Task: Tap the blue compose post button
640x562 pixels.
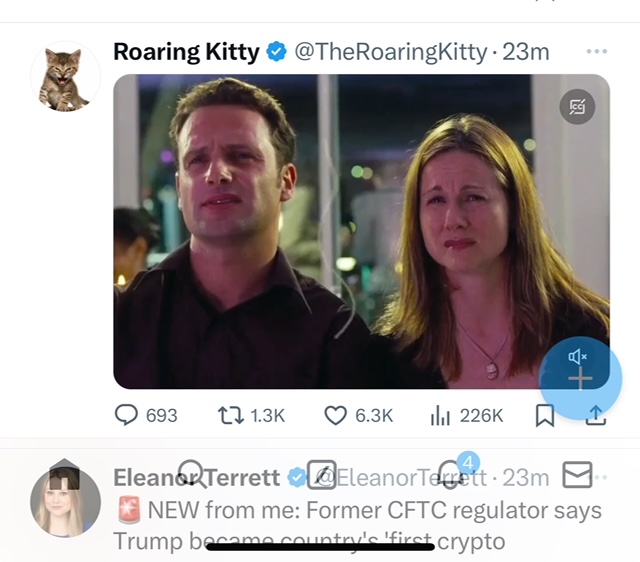Action: click(581, 380)
